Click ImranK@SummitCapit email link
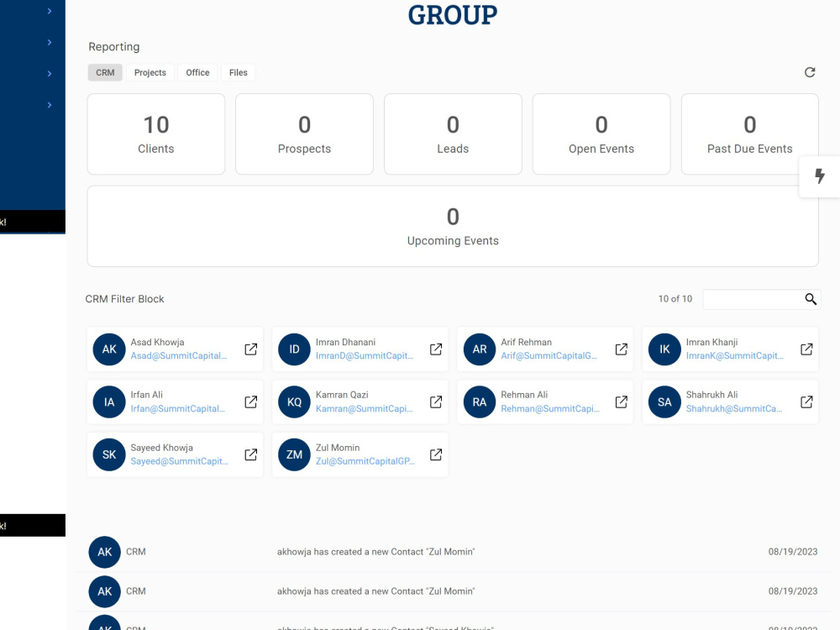 (x=734, y=355)
